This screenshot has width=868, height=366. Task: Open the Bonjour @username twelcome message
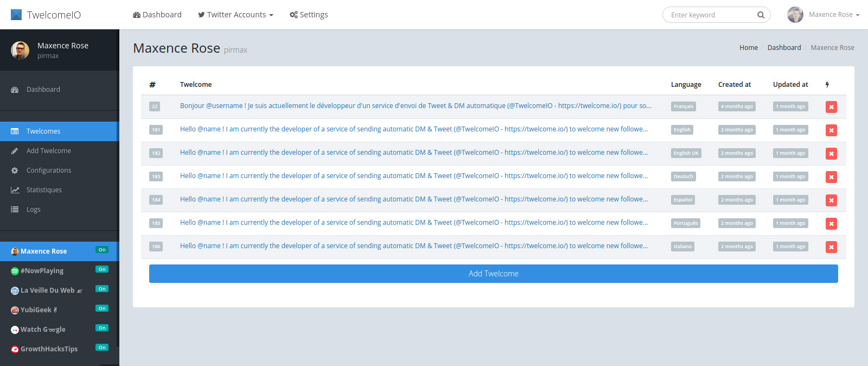[x=416, y=106]
